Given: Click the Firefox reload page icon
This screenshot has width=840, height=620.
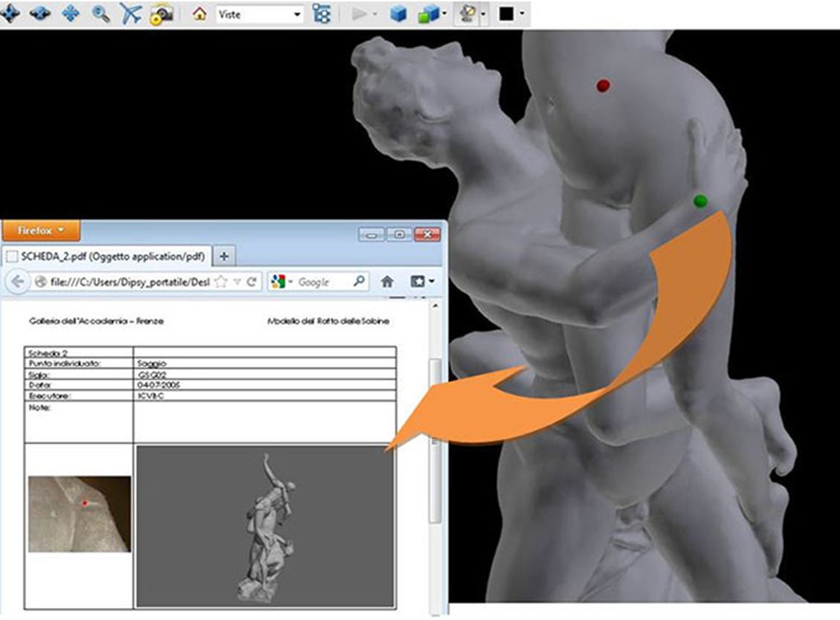Looking at the screenshot, I should coord(251,282).
